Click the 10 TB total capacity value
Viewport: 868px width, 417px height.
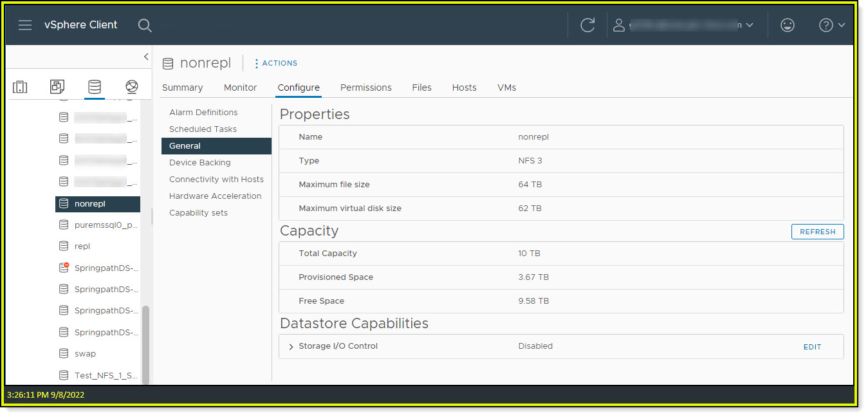(529, 254)
